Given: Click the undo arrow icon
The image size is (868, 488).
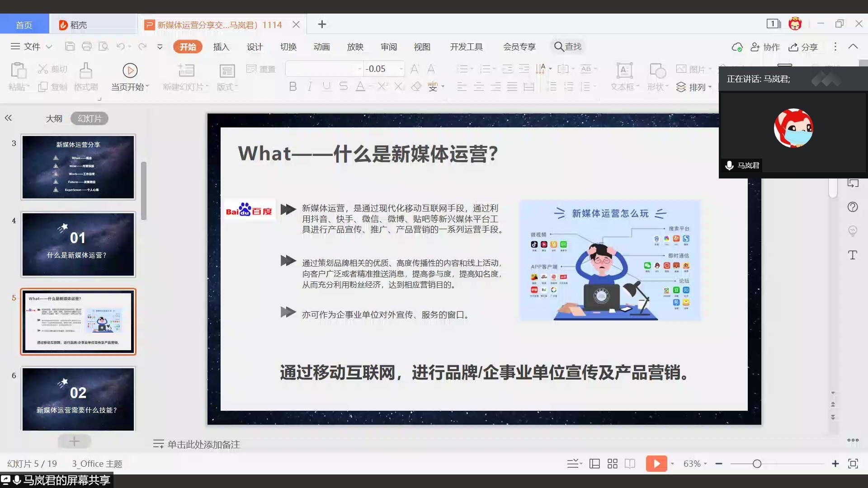Looking at the screenshot, I should pos(120,47).
